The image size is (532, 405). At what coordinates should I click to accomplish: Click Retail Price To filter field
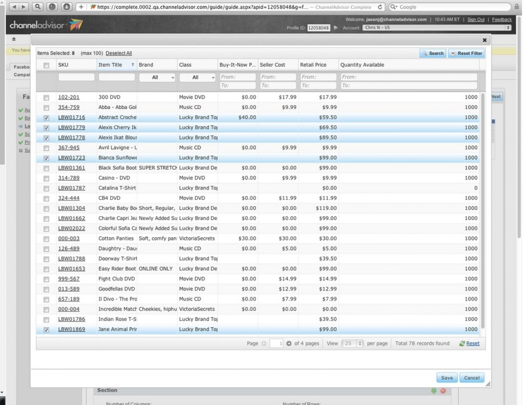pos(318,86)
